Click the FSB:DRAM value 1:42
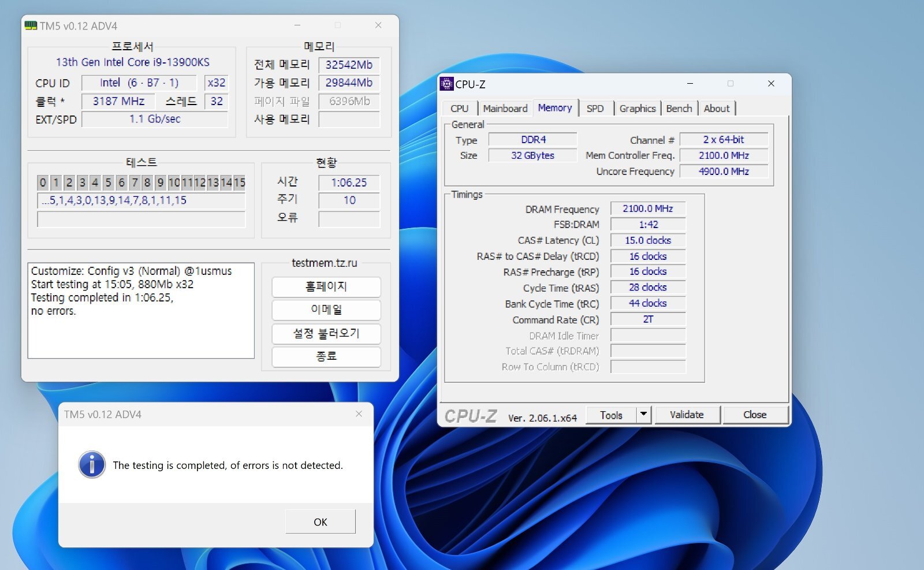 [648, 225]
